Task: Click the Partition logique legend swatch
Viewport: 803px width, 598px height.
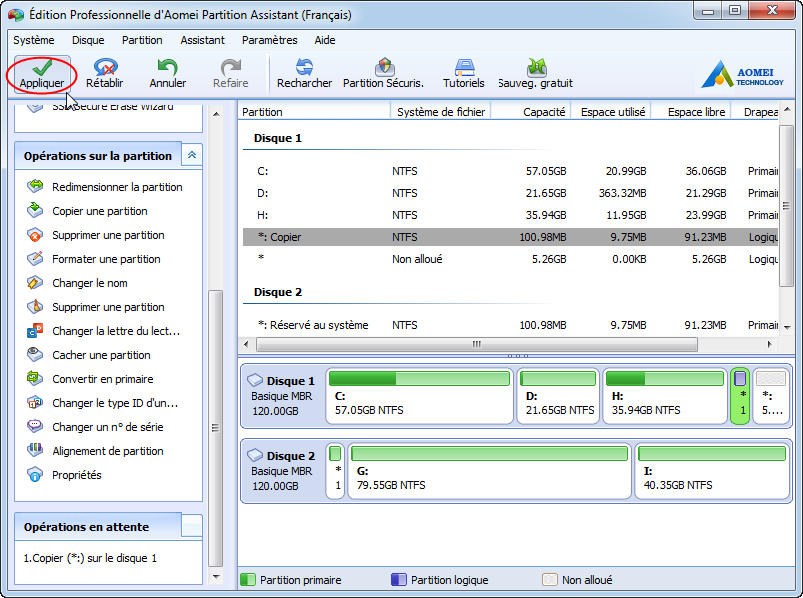Action: (398, 580)
